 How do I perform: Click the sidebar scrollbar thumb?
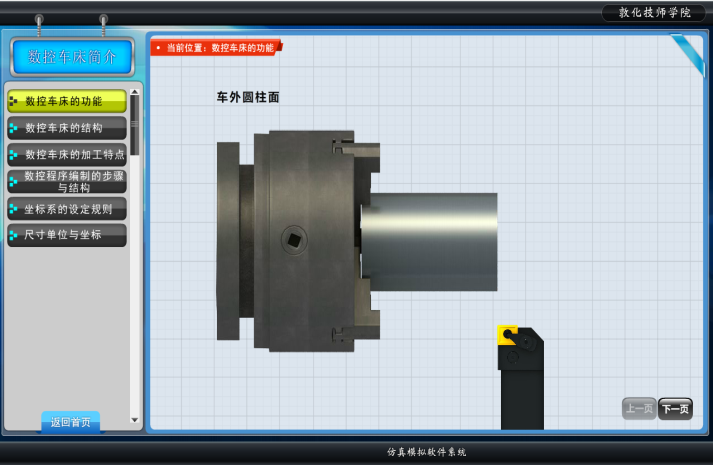coord(135,125)
